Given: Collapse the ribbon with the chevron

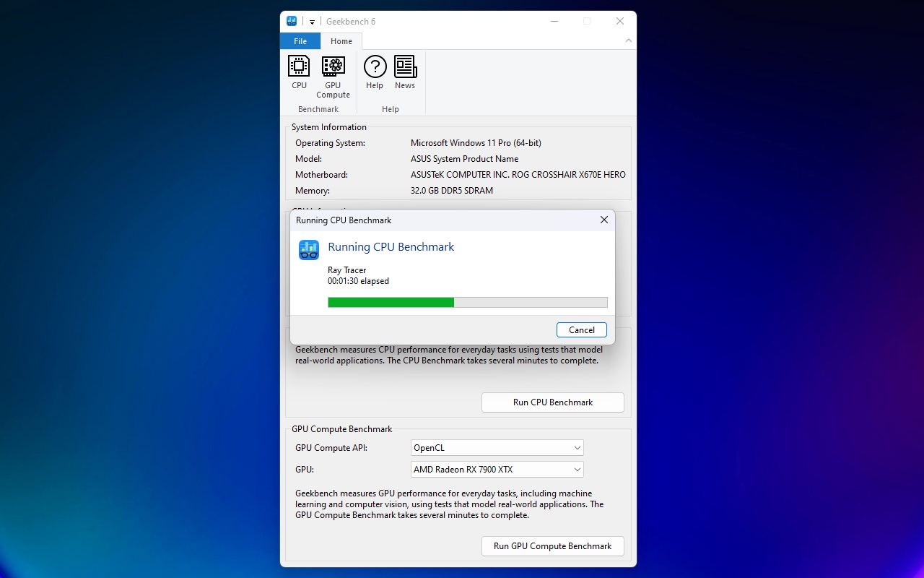Looking at the screenshot, I should 628,41.
